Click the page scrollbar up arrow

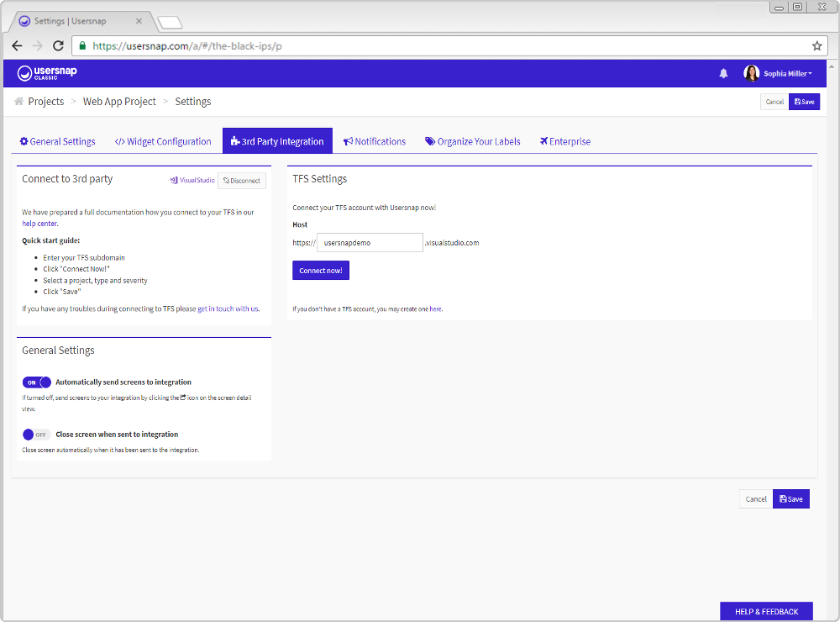(832, 66)
